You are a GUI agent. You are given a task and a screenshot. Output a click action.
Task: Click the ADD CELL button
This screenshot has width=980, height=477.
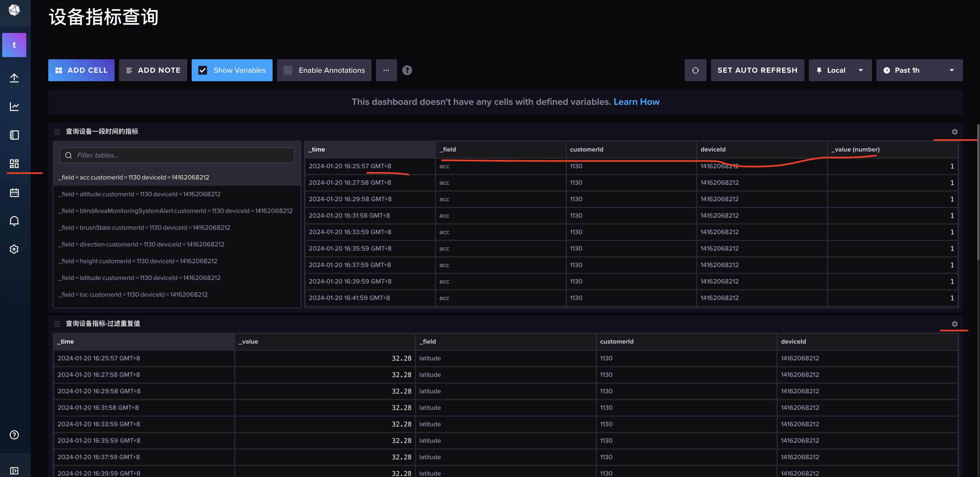coord(81,70)
